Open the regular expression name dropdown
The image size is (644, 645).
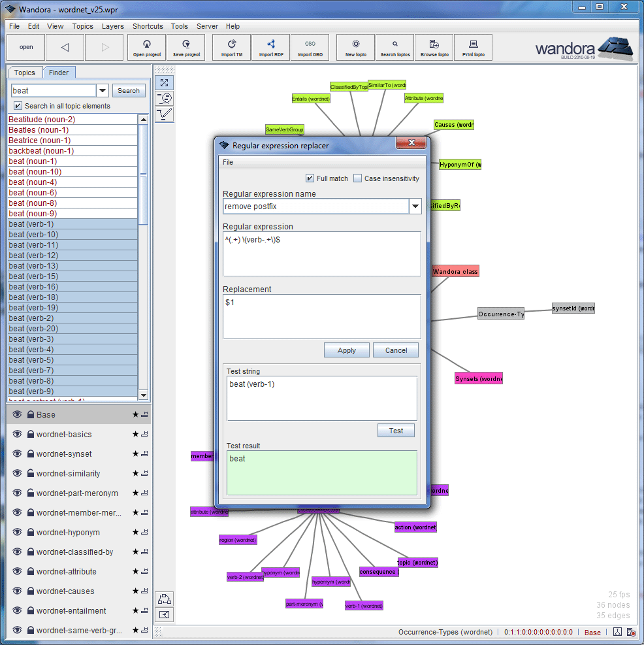[414, 206]
